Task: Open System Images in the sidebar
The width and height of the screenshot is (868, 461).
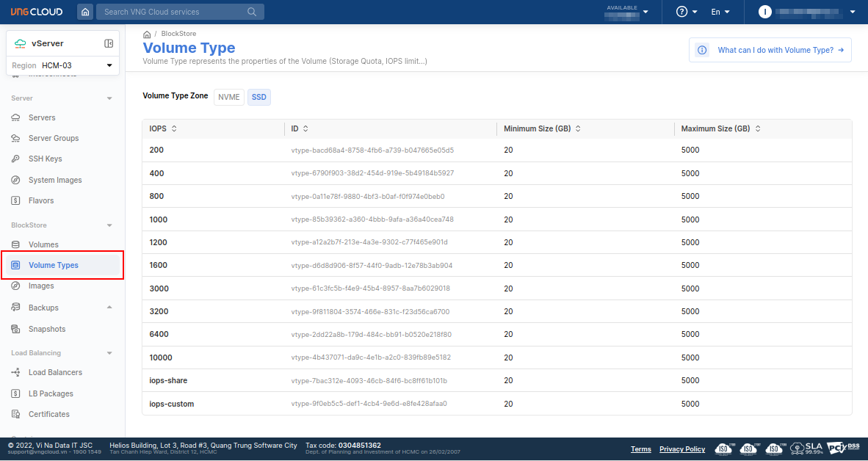Action: [x=55, y=180]
